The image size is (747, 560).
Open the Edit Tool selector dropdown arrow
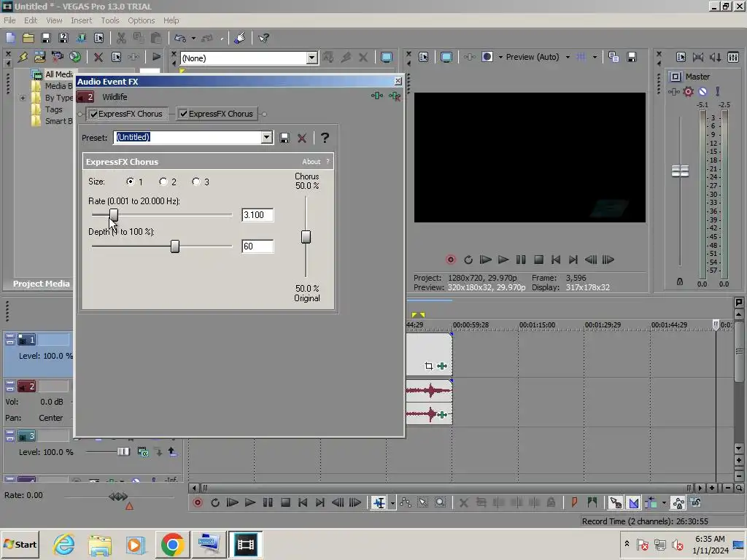392,503
